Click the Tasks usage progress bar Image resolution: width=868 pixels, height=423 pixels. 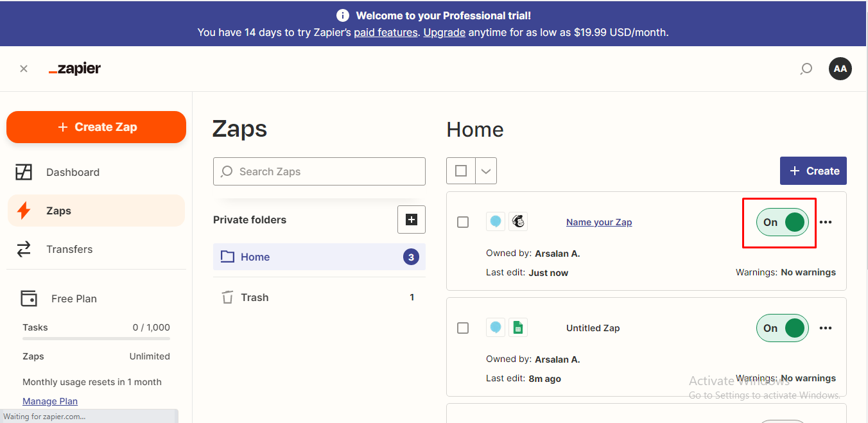point(96,338)
